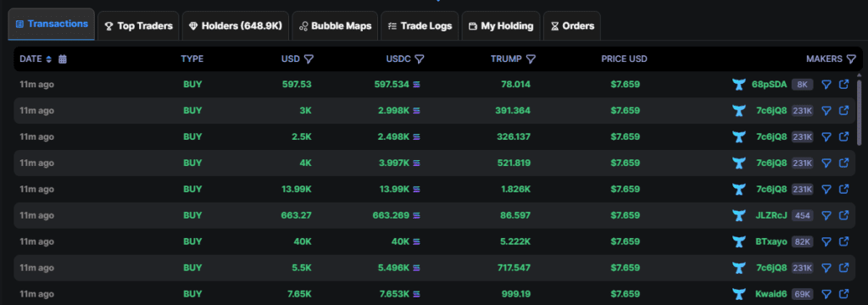Filter maker in the 5.5K USD row
Image resolution: width=868 pixels, height=305 pixels.
826,268
